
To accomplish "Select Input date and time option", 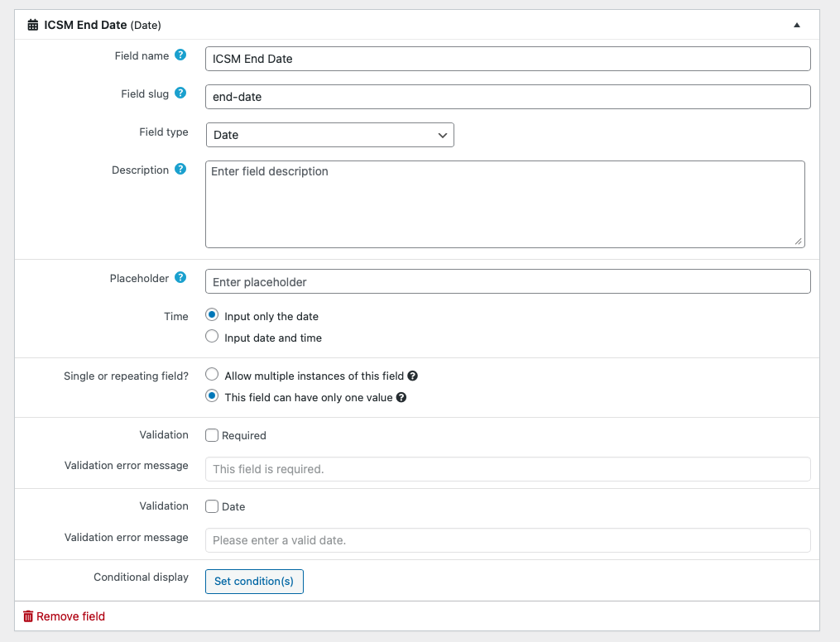I will pos(212,337).
